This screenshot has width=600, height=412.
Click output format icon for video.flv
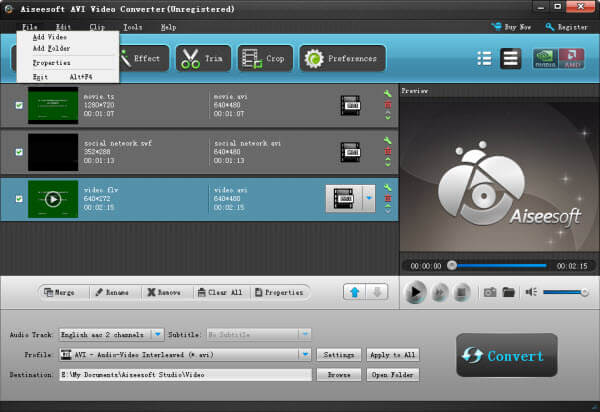tap(344, 199)
